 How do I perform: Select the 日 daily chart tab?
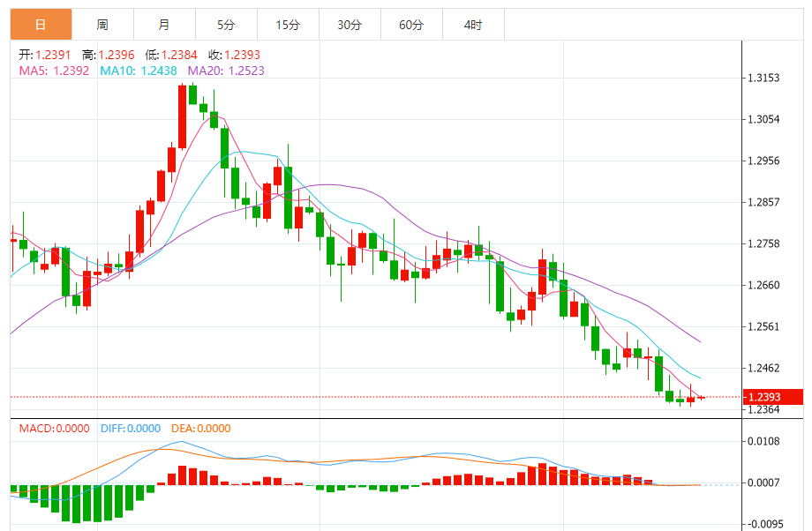point(41,25)
